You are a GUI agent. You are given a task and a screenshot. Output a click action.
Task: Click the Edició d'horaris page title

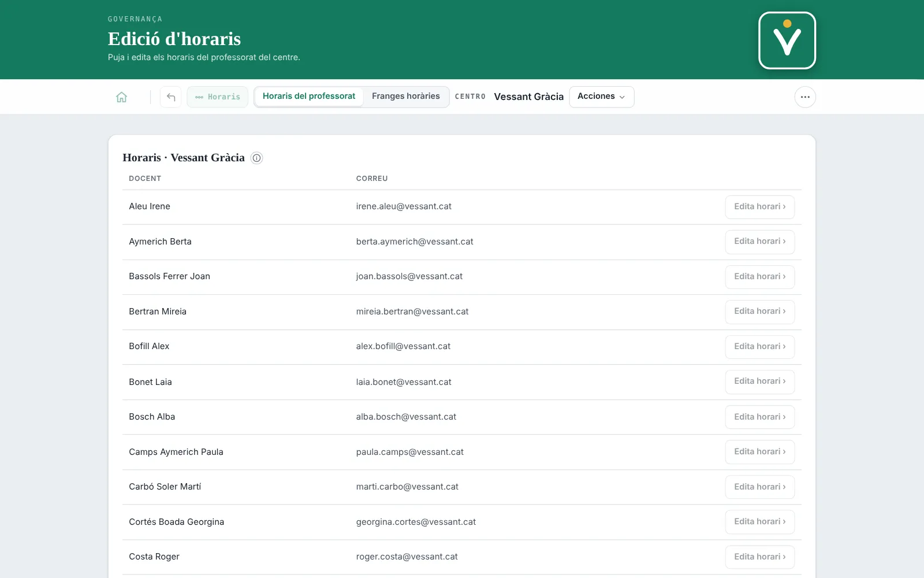(174, 39)
